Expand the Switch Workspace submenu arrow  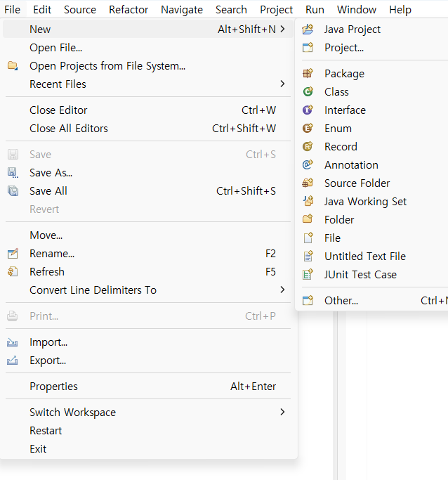coord(282,412)
